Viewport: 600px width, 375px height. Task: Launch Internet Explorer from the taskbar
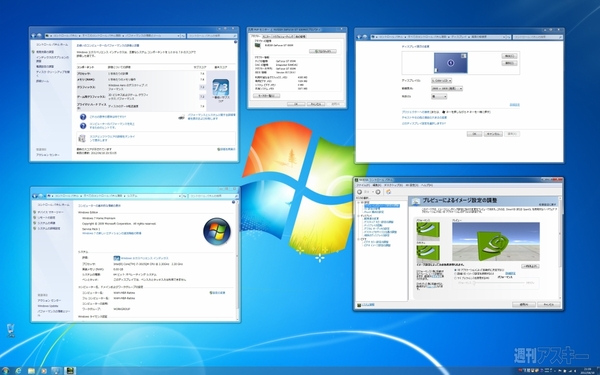[18, 370]
